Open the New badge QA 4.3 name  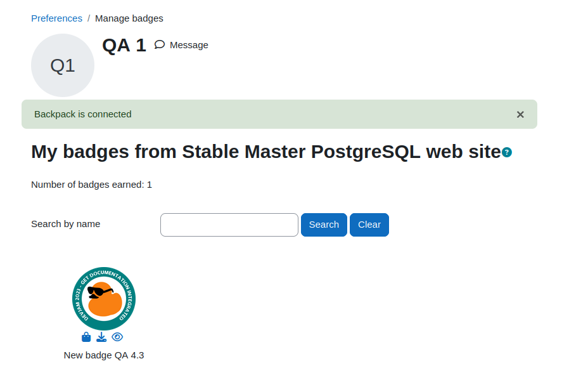coord(104,355)
